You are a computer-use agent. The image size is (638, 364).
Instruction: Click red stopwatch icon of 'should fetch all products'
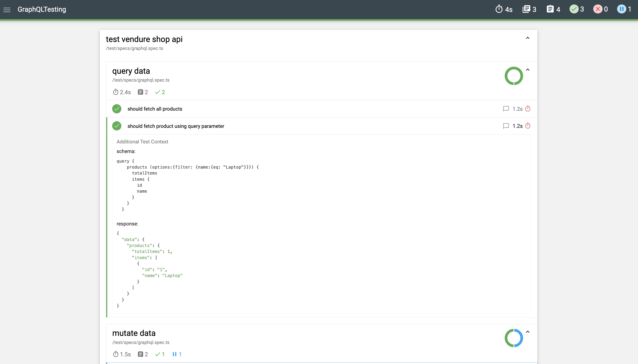pyautogui.click(x=528, y=109)
